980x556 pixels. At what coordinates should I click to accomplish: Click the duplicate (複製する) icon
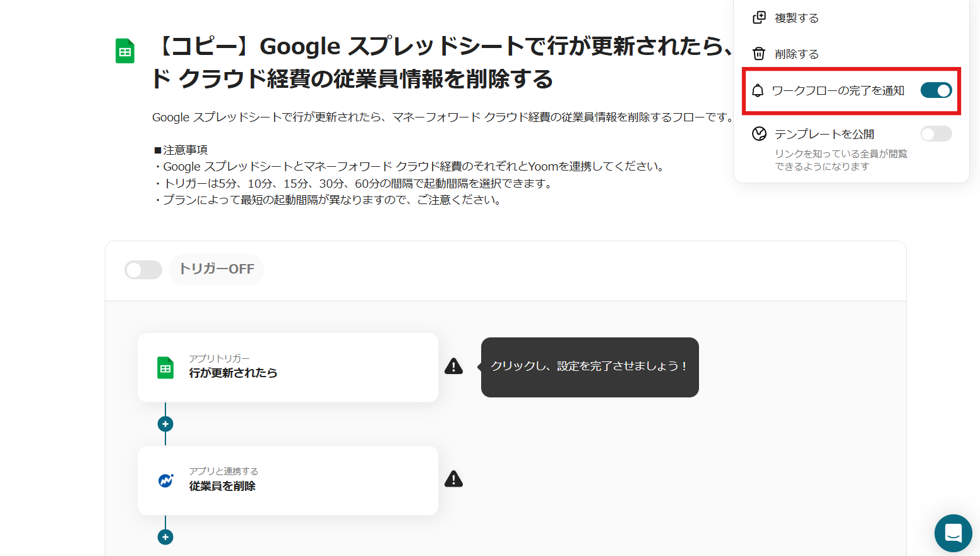click(759, 18)
